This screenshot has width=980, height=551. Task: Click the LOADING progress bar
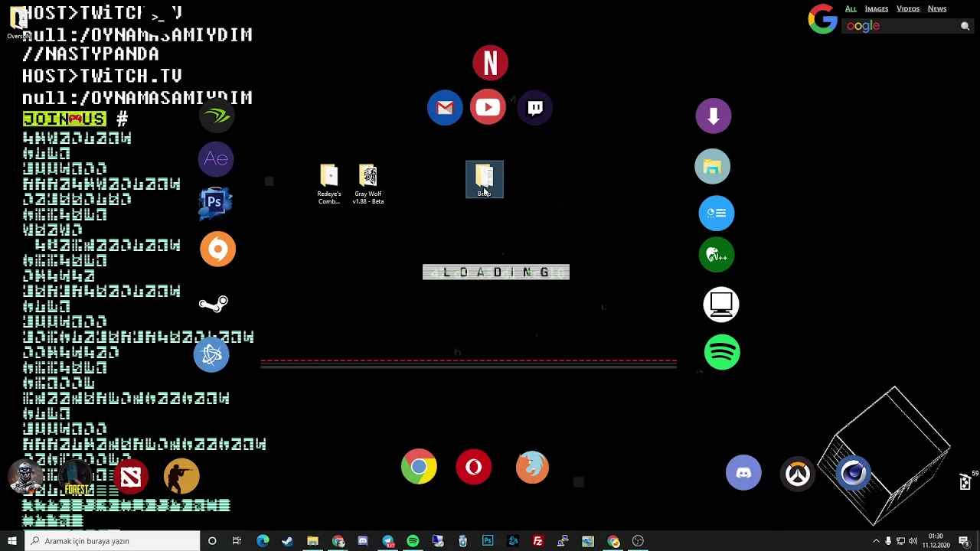[x=496, y=272]
